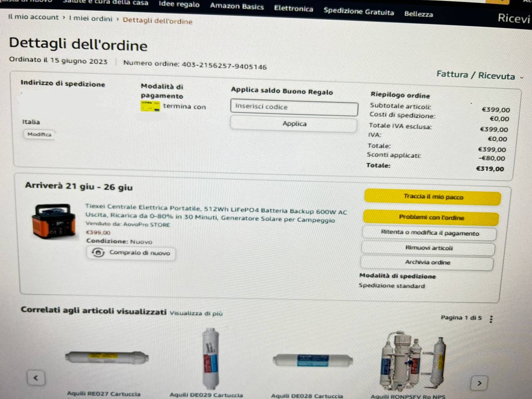Click the Archivia ordine button
The width and height of the screenshot is (532, 399).
427,262
